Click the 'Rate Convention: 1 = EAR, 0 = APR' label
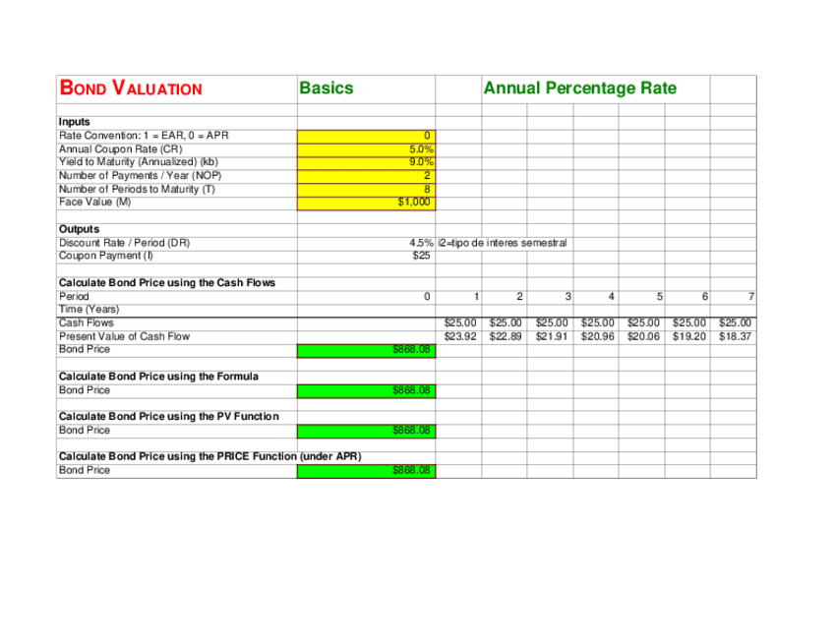834x644 pixels. click(x=144, y=136)
